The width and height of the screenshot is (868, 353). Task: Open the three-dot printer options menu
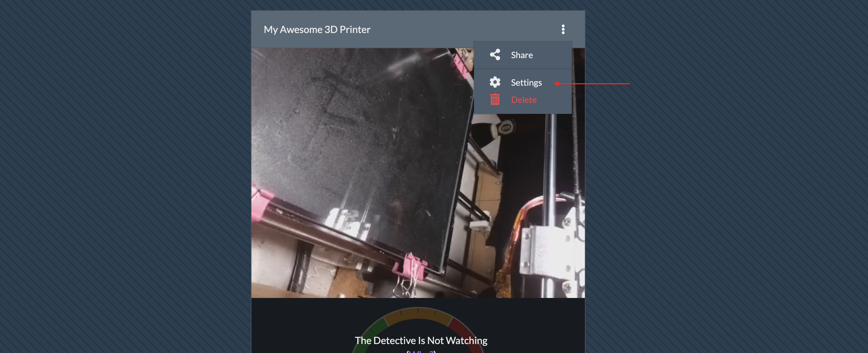tap(563, 29)
